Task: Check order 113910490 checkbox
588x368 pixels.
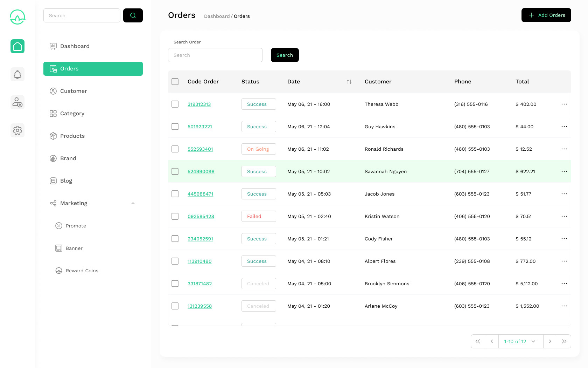Action: [175, 261]
